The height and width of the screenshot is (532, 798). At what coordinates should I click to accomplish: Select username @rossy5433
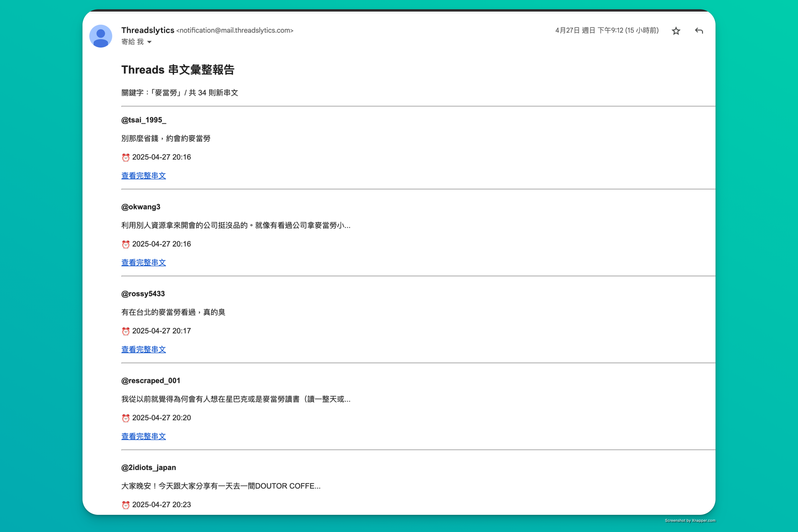coord(143,294)
